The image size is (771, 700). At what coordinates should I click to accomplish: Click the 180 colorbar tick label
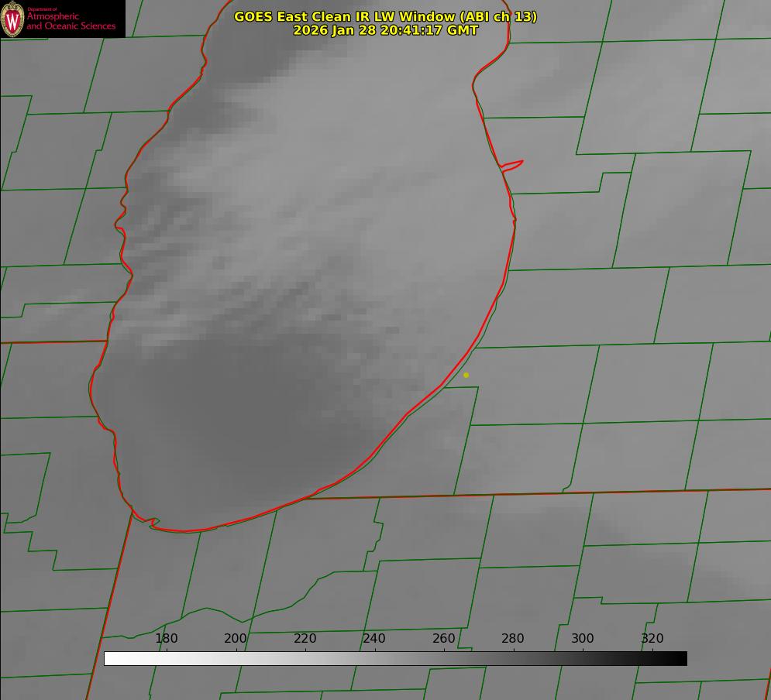(167, 639)
